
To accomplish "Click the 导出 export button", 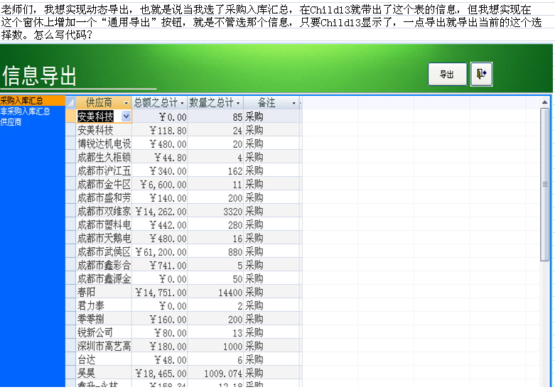I will [447, 75].
